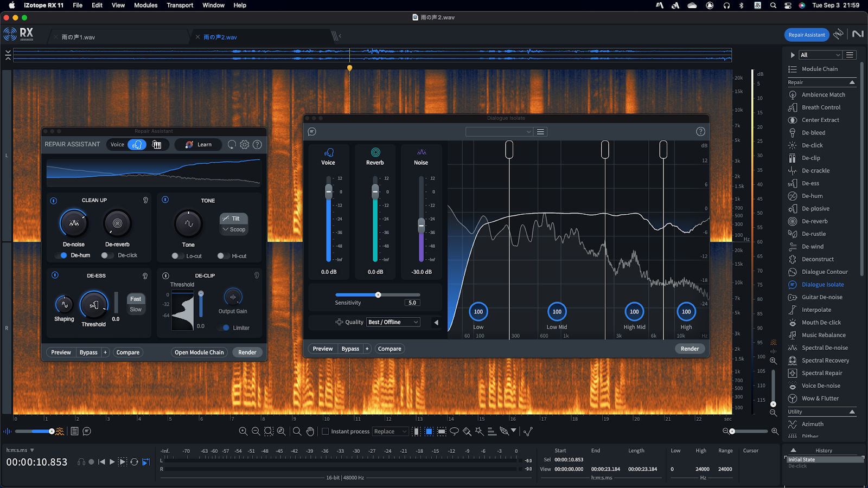Open the All module filter dropdown
The image size is (868, 488).
(x=820, y=55)
